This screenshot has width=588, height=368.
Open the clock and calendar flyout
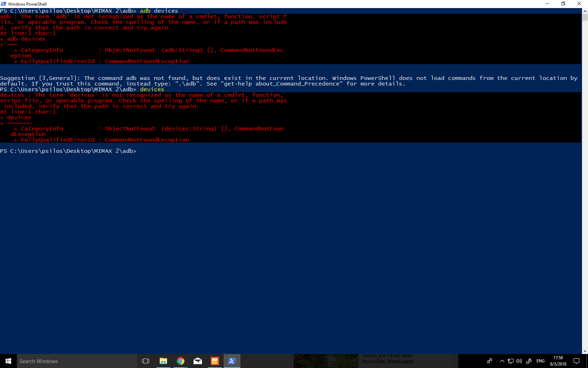tap(558, 361)
